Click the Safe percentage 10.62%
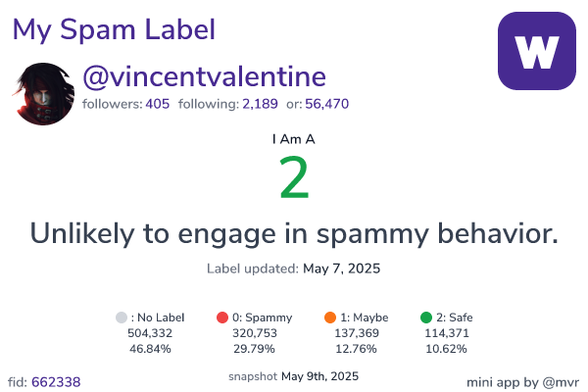The width and height of the screenshot is (588, 392). pyautogui.click(x=446, y=349)
